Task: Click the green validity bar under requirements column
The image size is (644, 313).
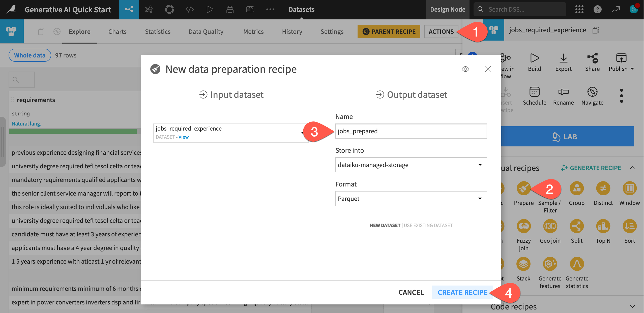Action: [73, 131]
